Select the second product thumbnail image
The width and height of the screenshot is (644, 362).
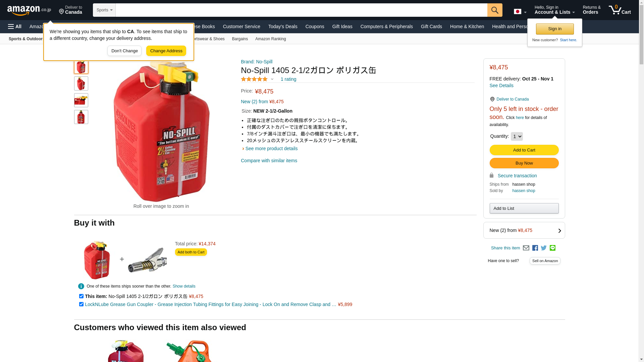coord(81,83)
